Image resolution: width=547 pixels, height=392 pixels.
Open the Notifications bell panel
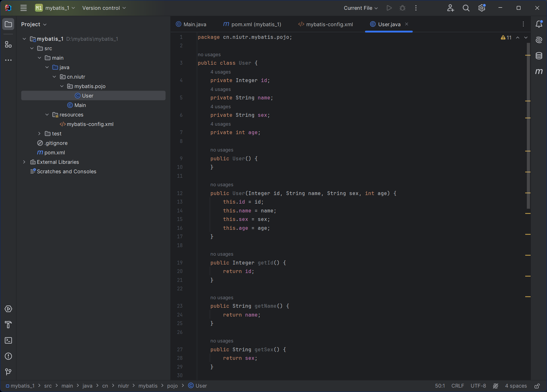click(539, 24)
